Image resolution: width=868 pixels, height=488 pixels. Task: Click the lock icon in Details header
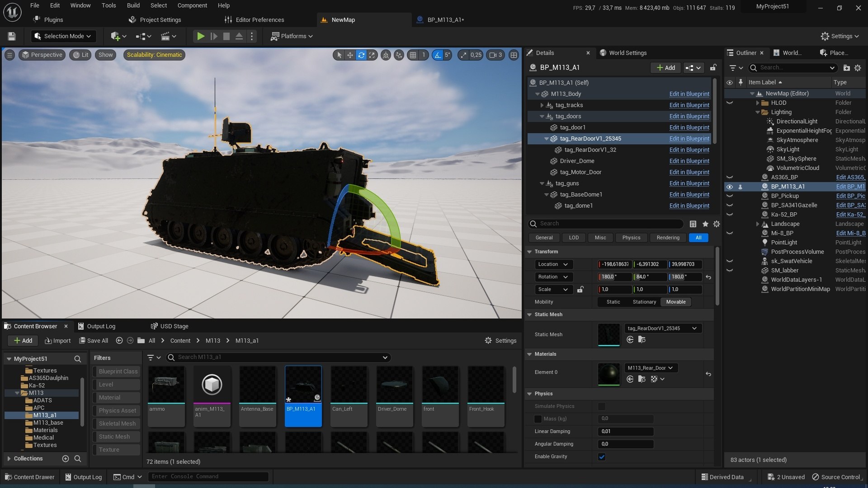point(713,68)
